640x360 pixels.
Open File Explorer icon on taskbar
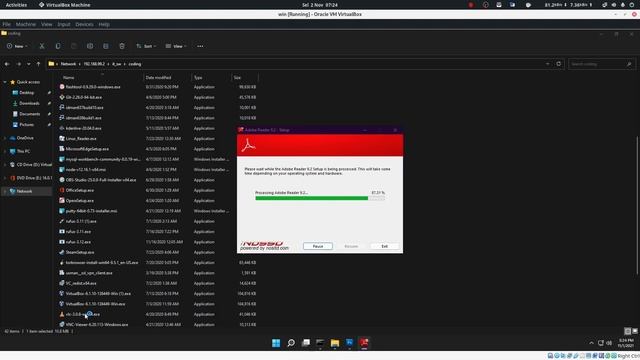point(335,343)
